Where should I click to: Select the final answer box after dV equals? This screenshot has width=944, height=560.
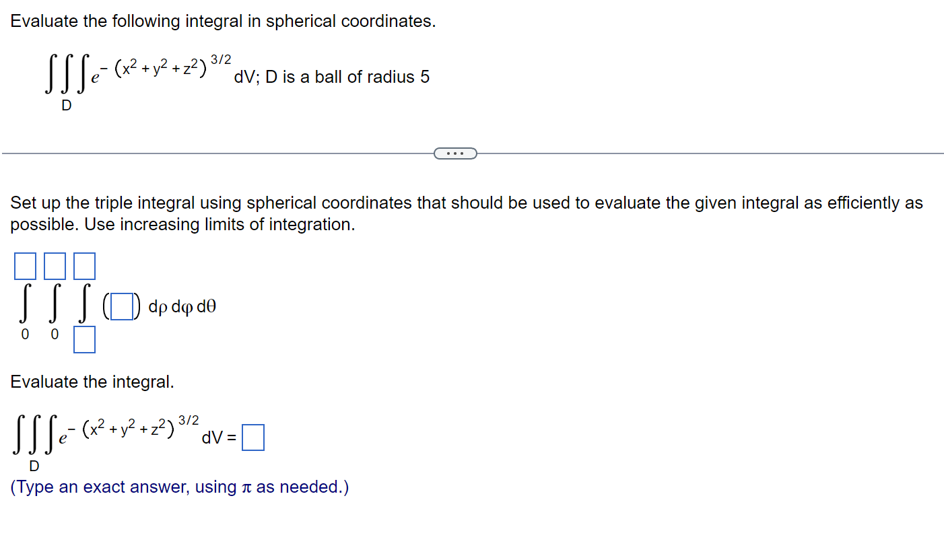click(x=253, y=436)
